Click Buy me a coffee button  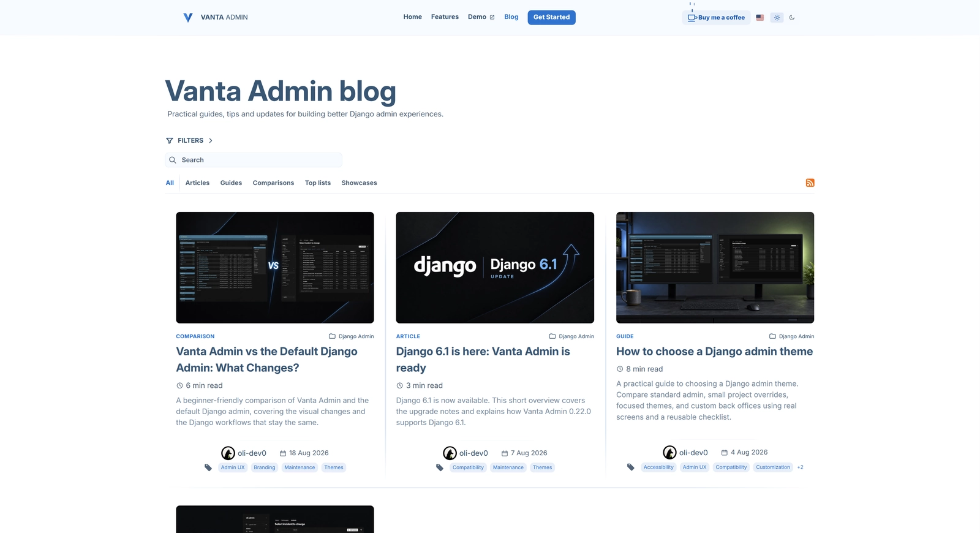tap(716, 18)
